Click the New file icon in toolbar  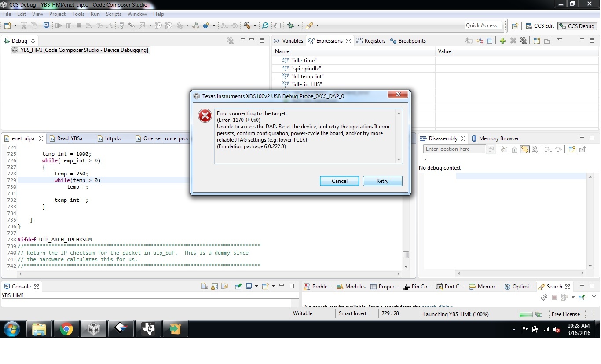pyautogui.click(x=7, y=25)
